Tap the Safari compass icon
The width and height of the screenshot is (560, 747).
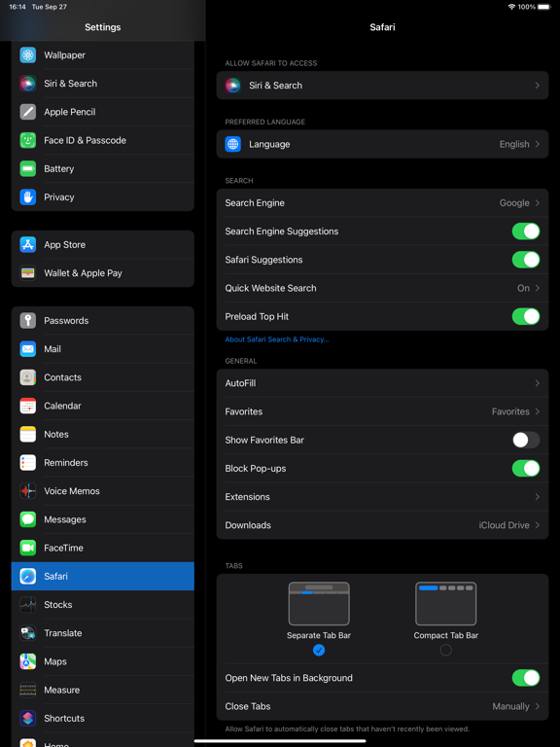click(27, 576)
